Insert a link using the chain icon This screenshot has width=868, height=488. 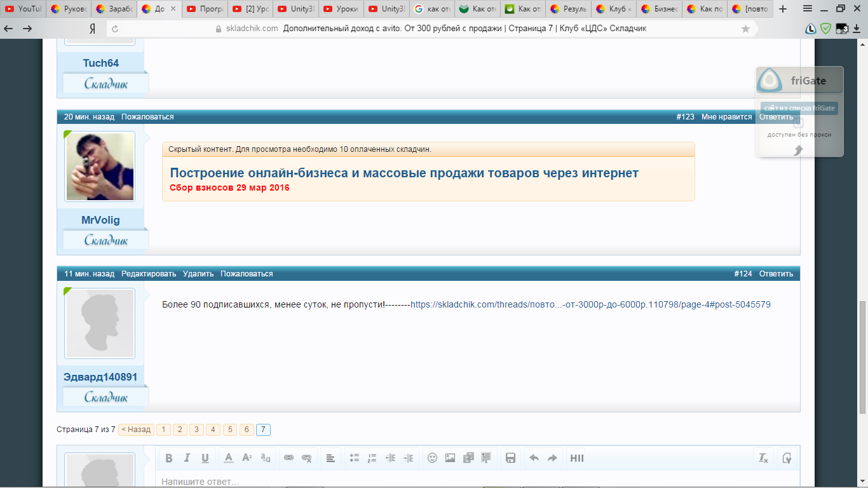(x=288, y=458)
